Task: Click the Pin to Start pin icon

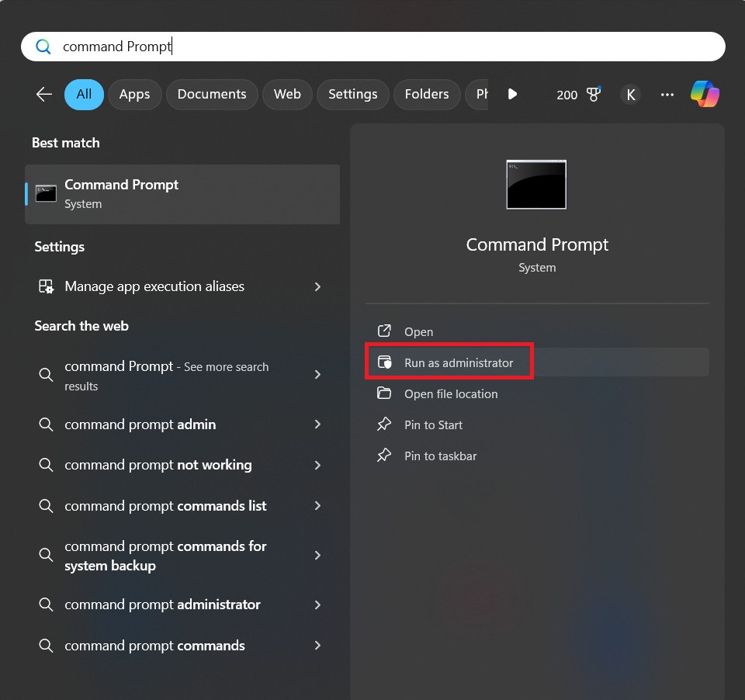Action: click(384, 424)
